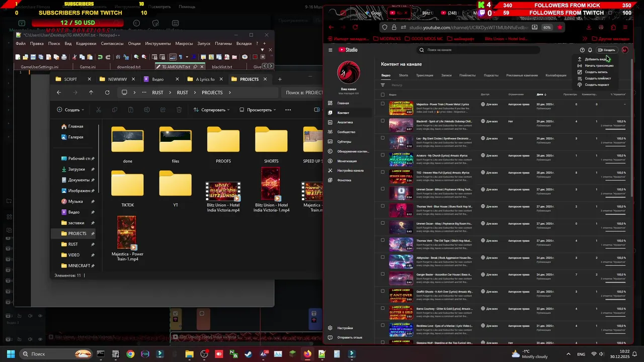Choose Начать трансляцию from create menu
Viewport: 644px width, 362px height.
pos(596,66)
